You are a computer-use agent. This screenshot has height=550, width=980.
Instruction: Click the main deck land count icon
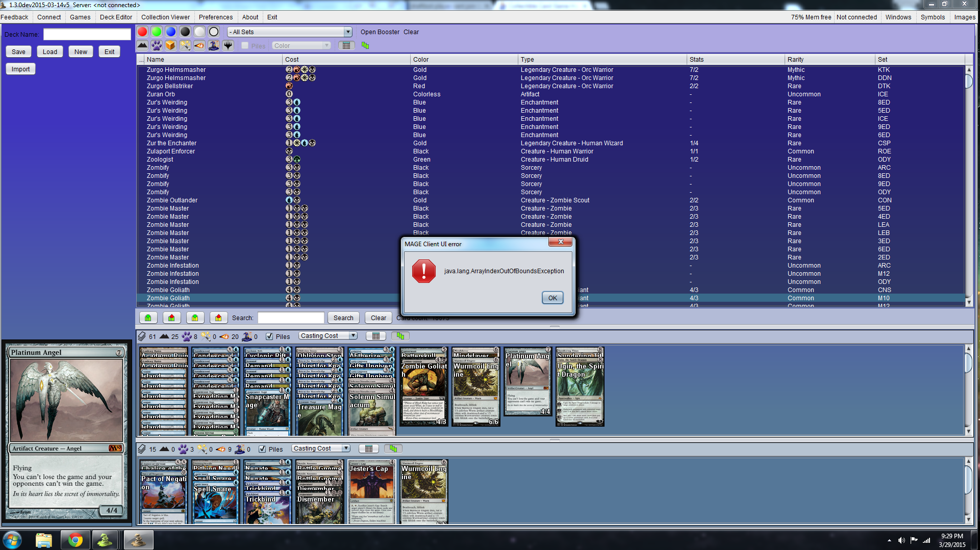pos(164,336)
